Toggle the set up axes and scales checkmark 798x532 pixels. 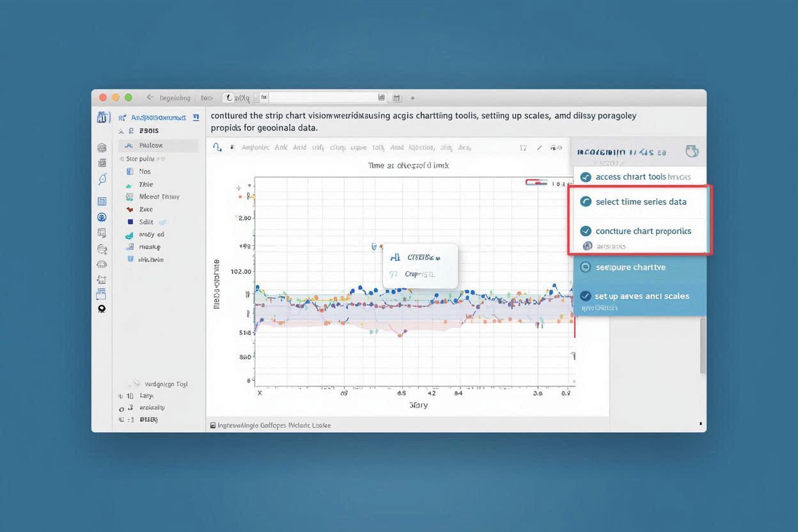click(x=586, y=296)
